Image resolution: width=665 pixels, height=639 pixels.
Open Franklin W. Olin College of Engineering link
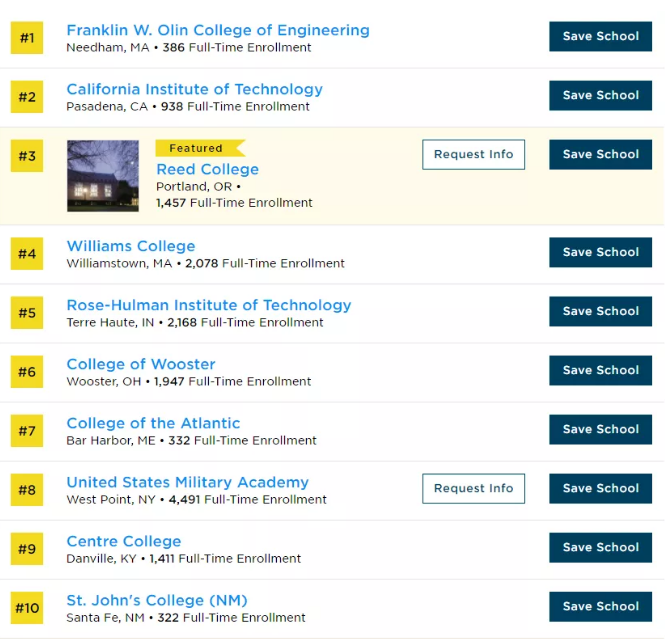(x=217, y=30)
